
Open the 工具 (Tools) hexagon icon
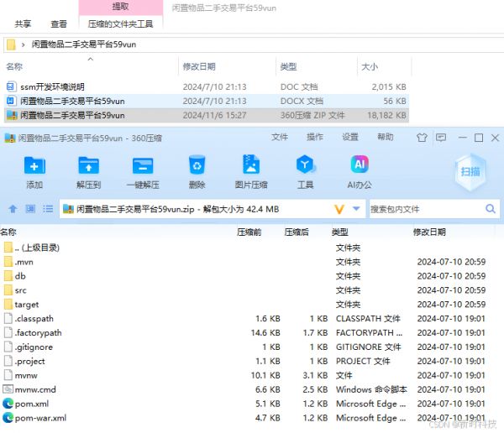[x=306, y=164]
